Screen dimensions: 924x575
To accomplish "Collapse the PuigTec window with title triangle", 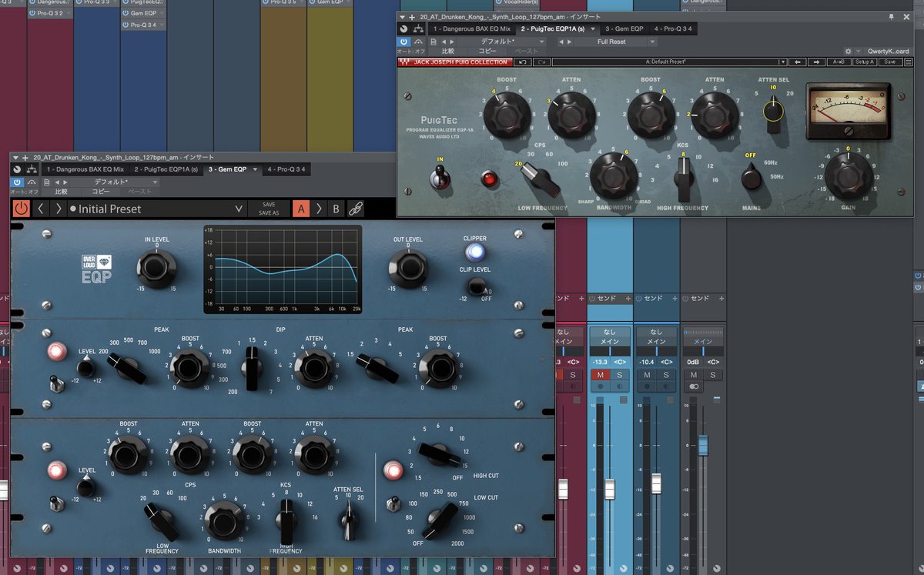I will [403, 16].
